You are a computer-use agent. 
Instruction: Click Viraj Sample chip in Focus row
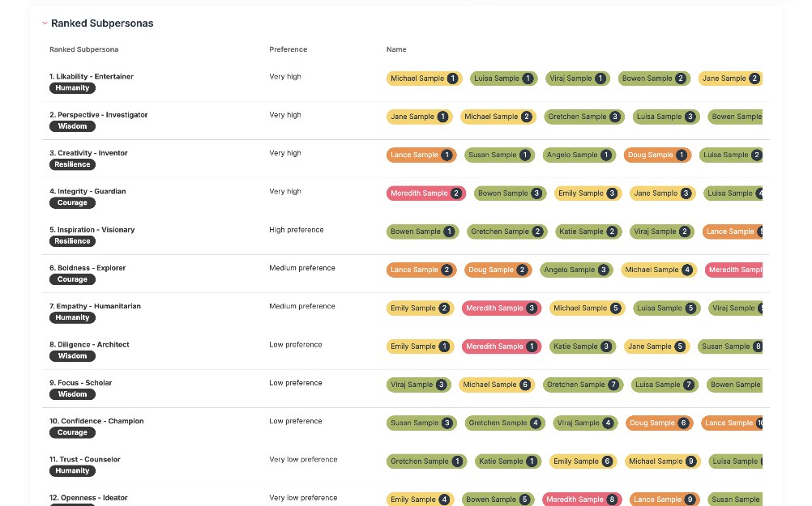click(418, 385)
